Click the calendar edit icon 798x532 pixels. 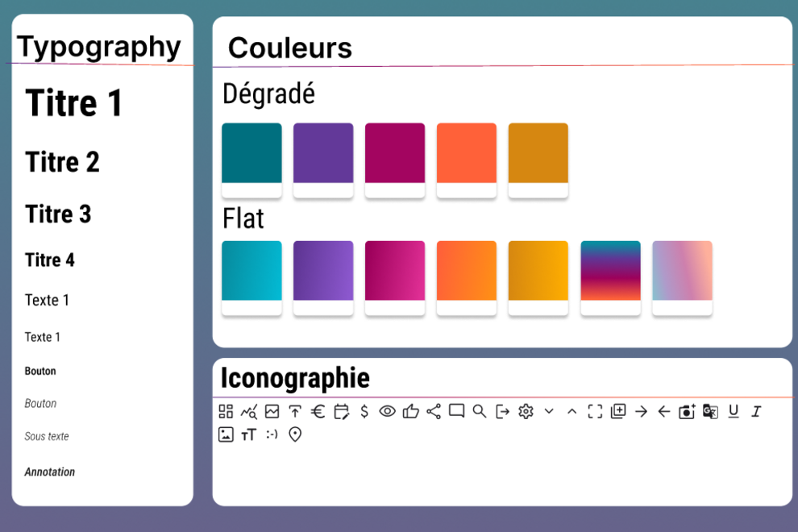[341, 411]
